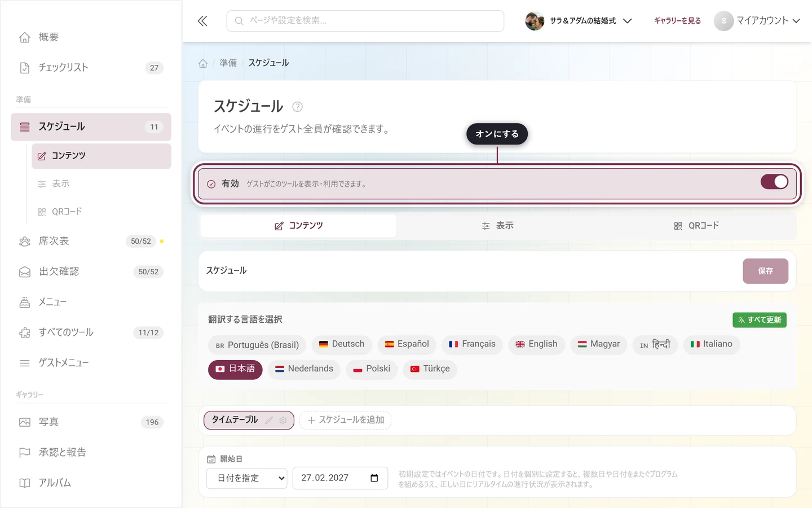Open スケジュール in sidebar
The width and height of the screenshot is (812, 508).
91,127
